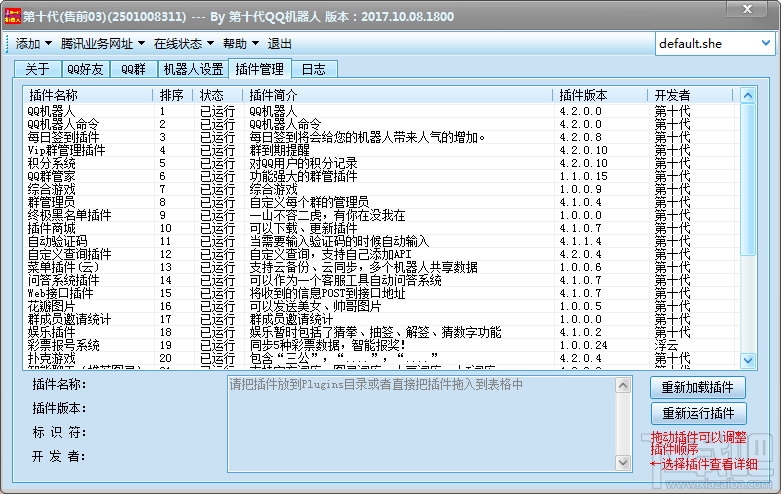Viewport: 781px width, 494px height.
Task: Select the 每日签到插件 row
Action: [x=381, y=137]
